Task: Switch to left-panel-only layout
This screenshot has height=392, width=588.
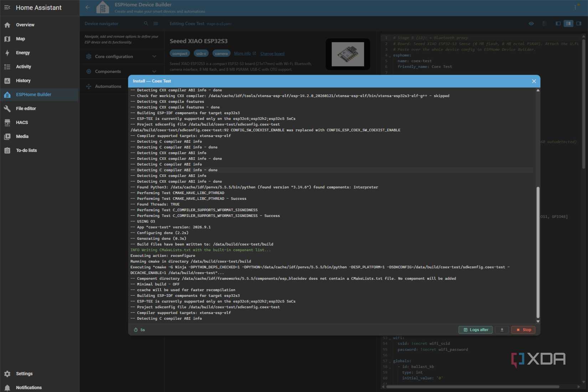Action: pos(558,24)
